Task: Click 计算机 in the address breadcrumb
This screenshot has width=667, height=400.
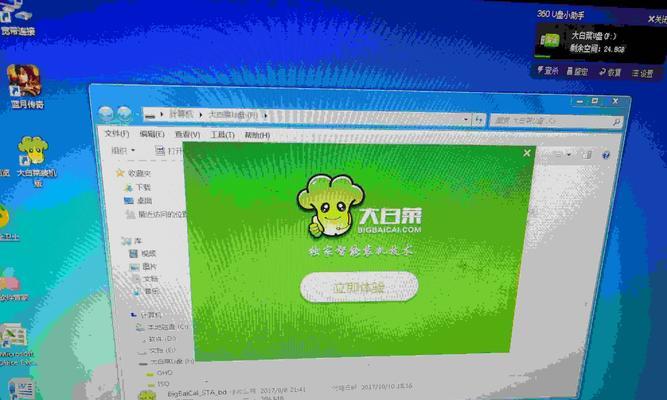Action: (x=181, y=114)
